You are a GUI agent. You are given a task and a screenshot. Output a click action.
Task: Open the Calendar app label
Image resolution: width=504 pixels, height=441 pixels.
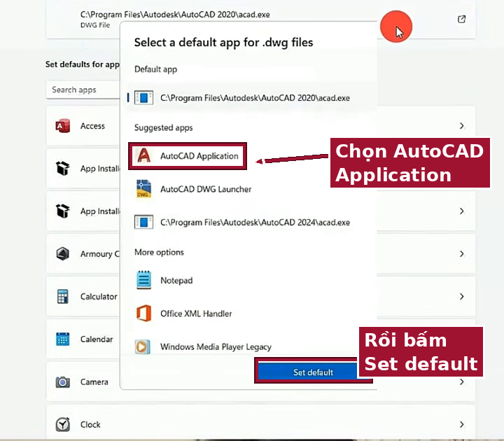pyautogui.click(x=97, y=339)
